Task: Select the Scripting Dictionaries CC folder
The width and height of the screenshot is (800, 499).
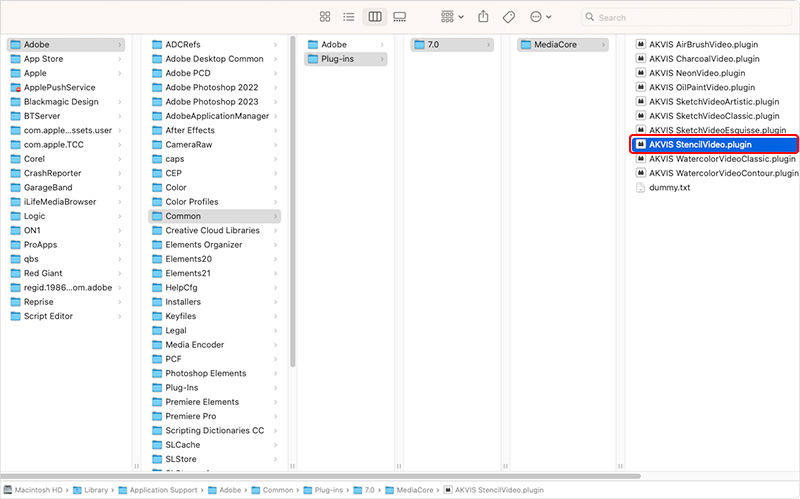Action: (x=214, y=430)
